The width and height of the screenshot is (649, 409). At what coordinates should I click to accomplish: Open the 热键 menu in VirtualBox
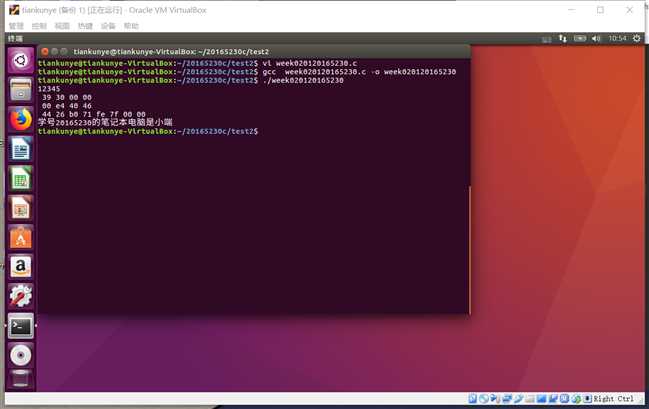85,26
